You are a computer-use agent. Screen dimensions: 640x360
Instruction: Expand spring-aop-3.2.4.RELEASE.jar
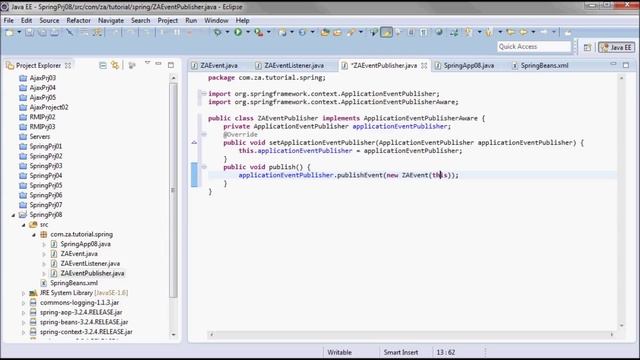point(23,313)
